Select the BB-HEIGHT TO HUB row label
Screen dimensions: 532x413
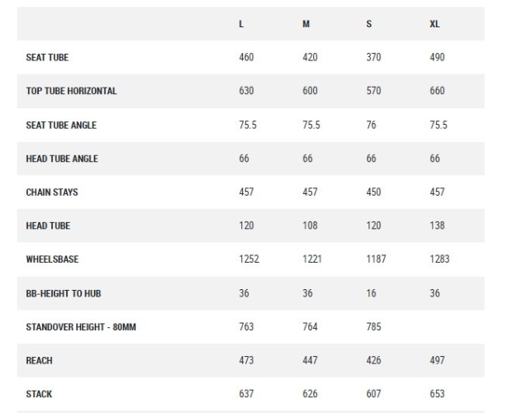[x=64, y=293]
